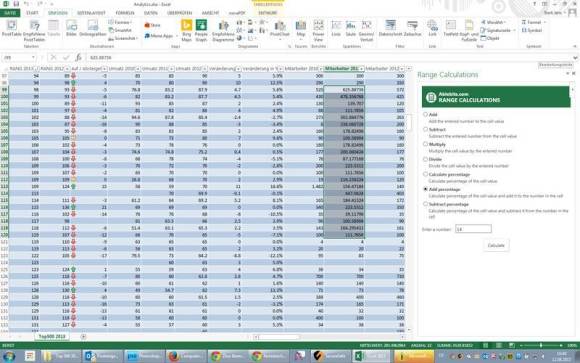The height and width of the screenshot is (363, 580).
Task: Select the Add percentage option
Action: (x=425, y=189)
